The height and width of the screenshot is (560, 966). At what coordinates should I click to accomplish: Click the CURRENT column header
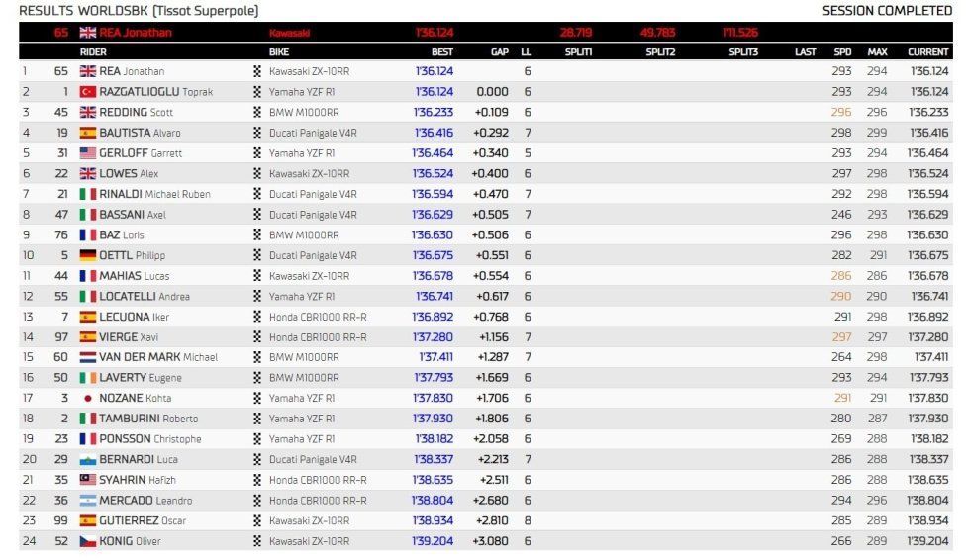click(927, 52)
